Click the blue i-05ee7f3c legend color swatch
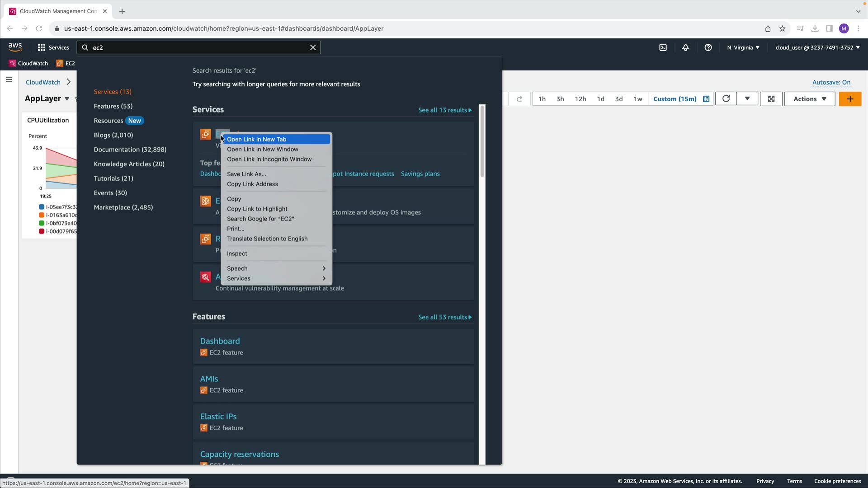 point(42,207)
